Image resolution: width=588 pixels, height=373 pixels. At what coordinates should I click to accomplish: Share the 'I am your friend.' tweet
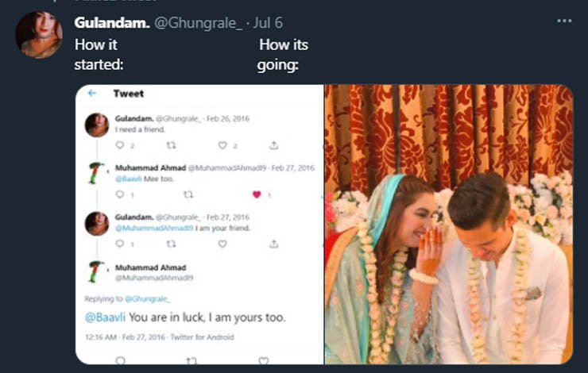(273, 244)
